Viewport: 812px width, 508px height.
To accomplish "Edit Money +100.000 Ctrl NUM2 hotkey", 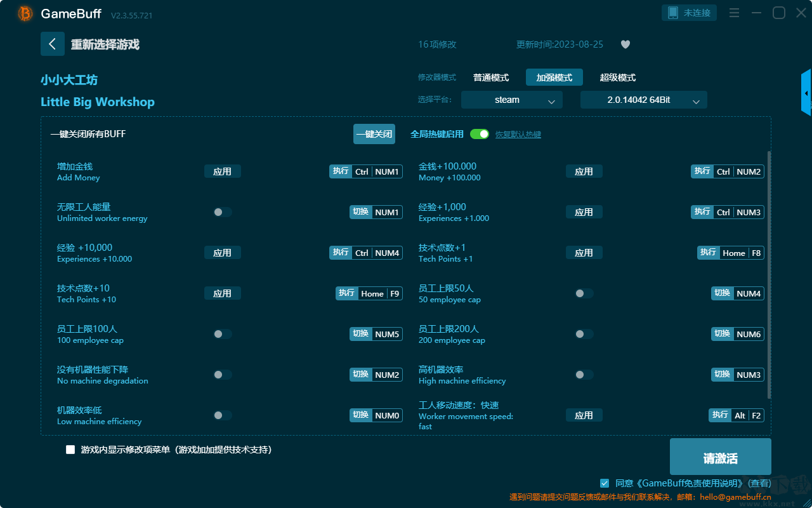I will [x=728, y=171].
